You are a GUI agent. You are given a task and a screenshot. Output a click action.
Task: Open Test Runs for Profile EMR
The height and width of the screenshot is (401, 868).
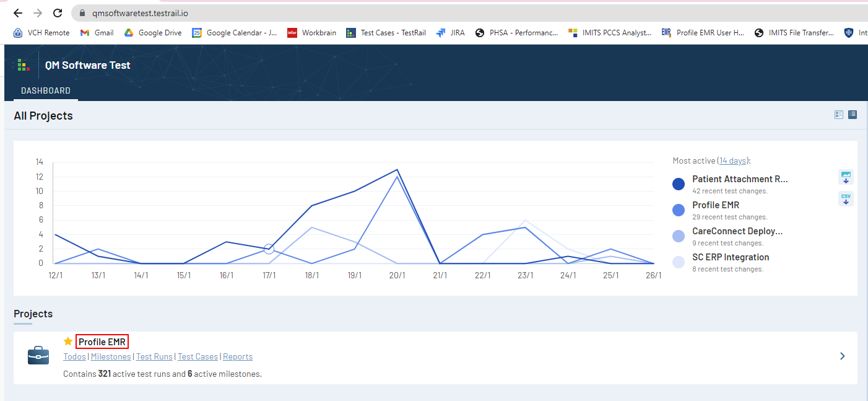(x=154, y=356)
